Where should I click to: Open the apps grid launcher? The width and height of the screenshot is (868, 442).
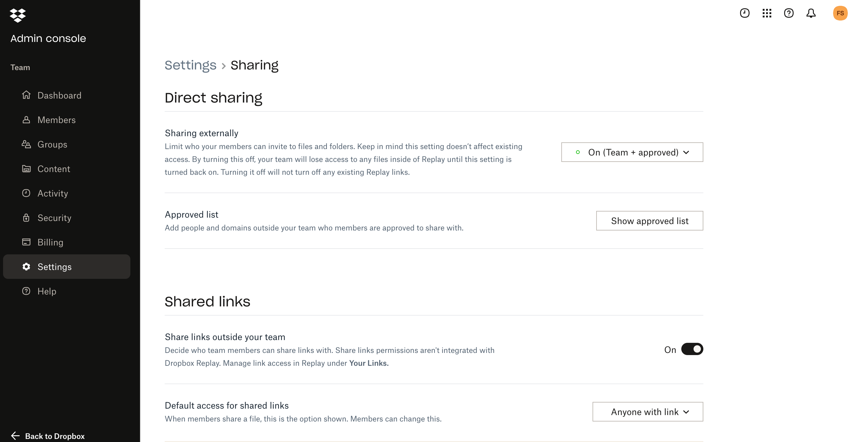coord(767,13)
